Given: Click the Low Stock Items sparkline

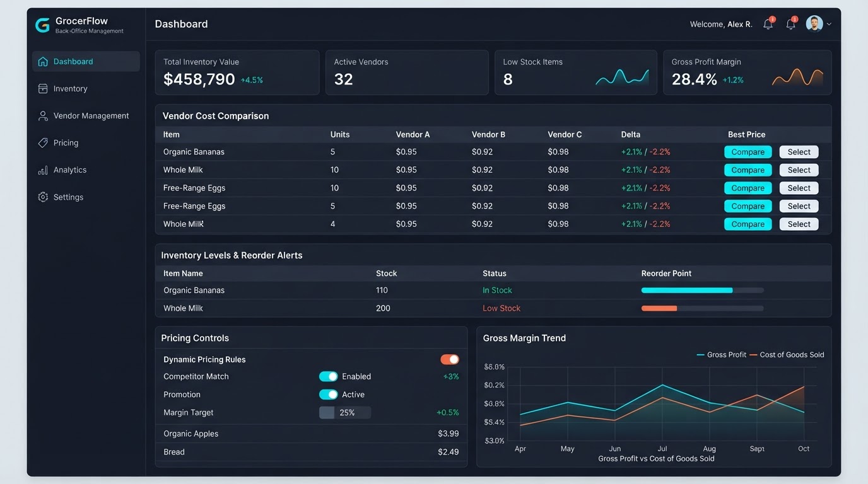Looking at the screenshot, I should tap(622, 77).
